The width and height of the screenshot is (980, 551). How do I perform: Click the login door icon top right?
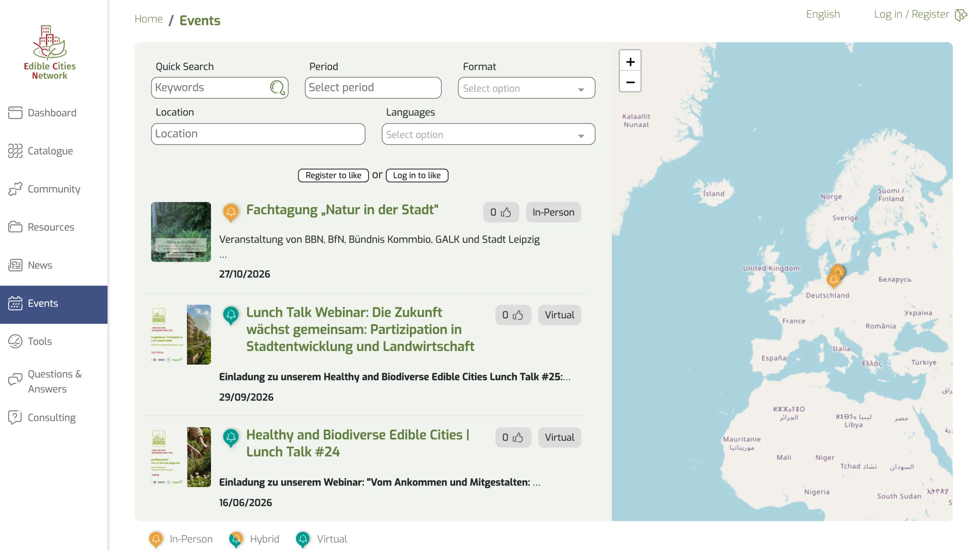click(x=961, y=15)
